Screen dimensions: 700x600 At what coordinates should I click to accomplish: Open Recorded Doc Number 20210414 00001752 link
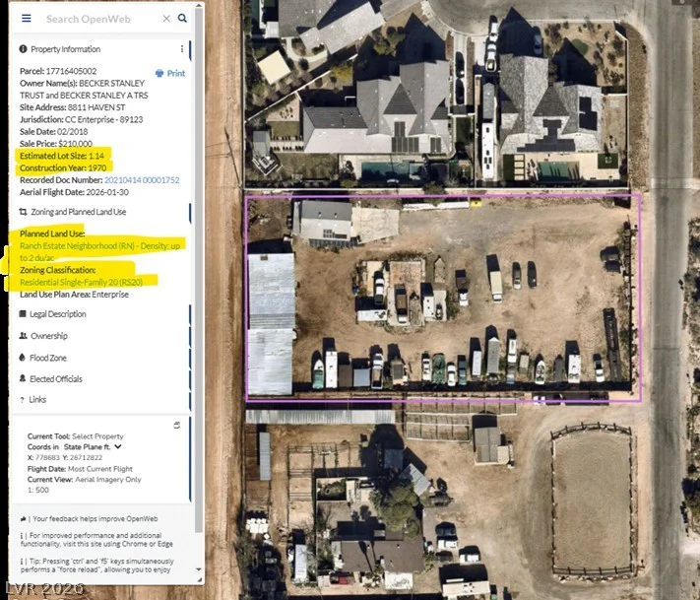[x=142, y=180]
